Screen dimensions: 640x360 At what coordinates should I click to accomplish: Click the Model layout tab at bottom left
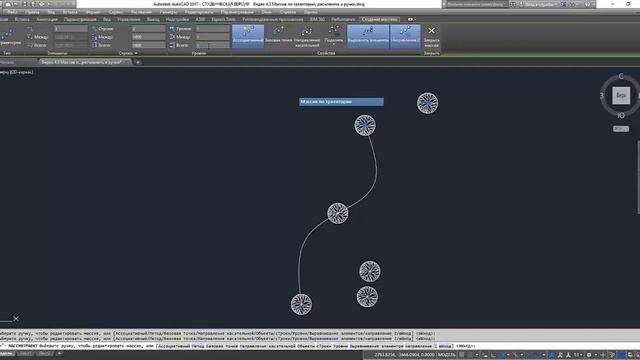7,353
